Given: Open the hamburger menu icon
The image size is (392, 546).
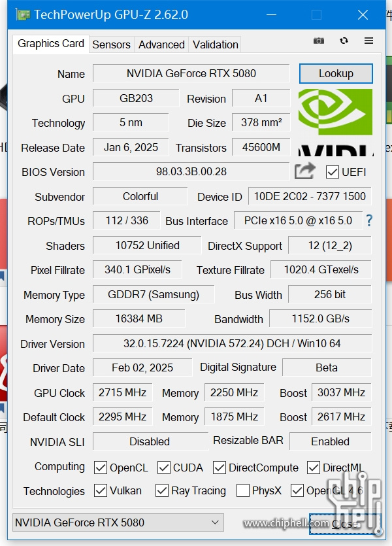Looking at the screenshot, I should tap(368, 41).
